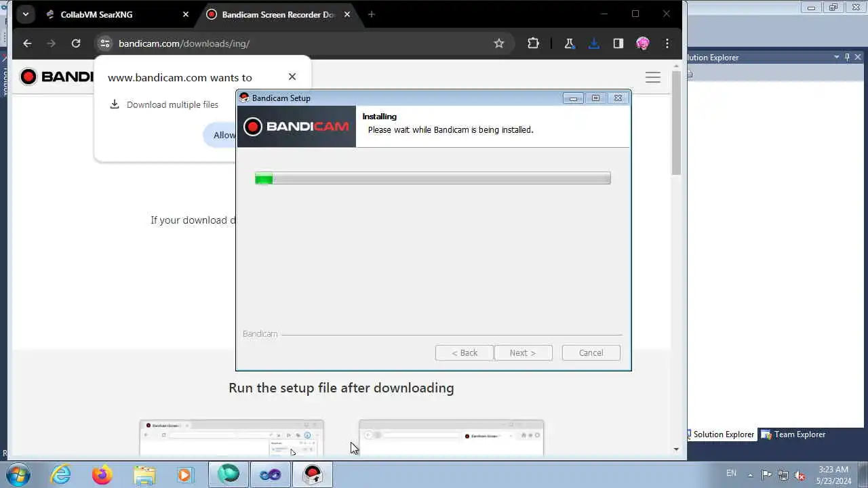The height and width of the screenshot is (488, 868).
Task: Open the Chrome extensions puzzle icon
Action: 534,43
